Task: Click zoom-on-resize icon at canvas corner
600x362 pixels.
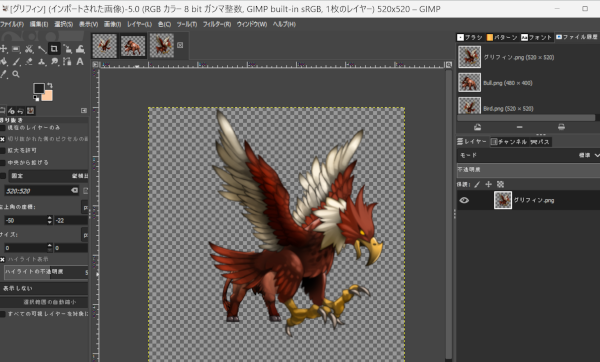Action: click(x=449, y=65)
